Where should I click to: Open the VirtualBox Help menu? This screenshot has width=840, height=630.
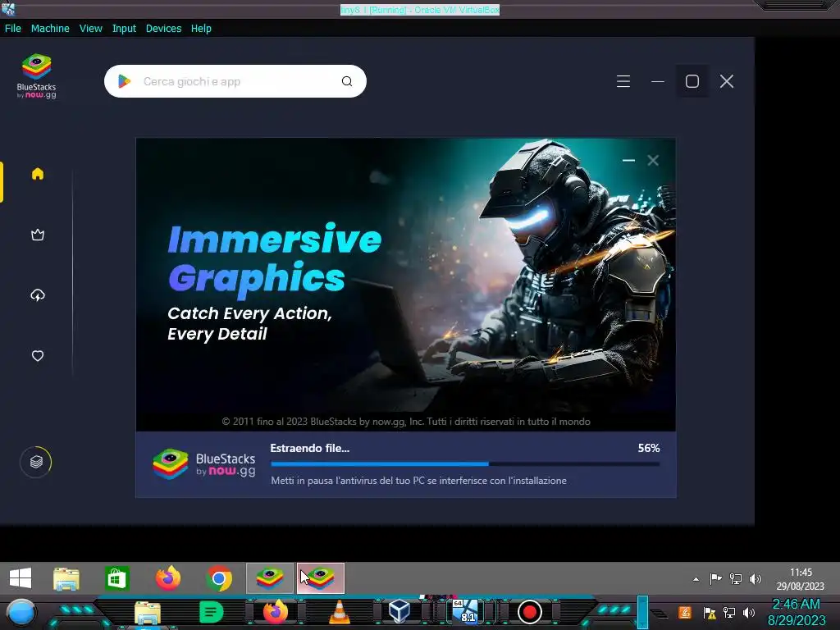click(x=201, y=29)
